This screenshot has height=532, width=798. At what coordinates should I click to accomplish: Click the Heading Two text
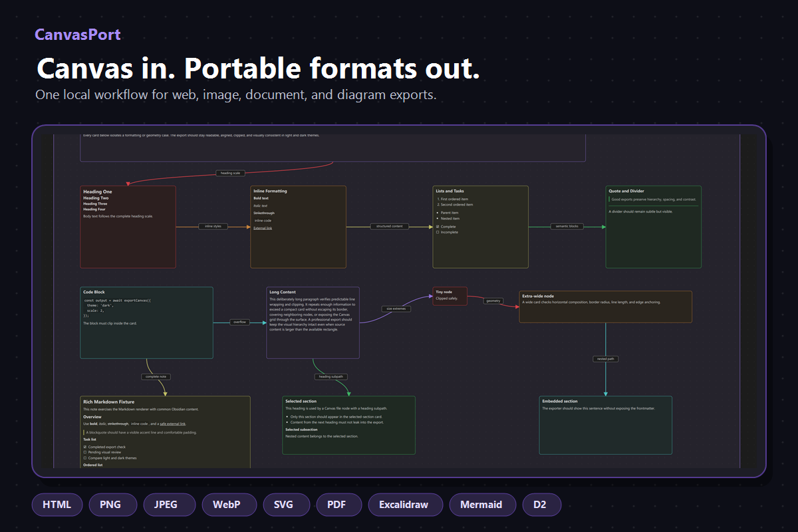click(96, 198)
